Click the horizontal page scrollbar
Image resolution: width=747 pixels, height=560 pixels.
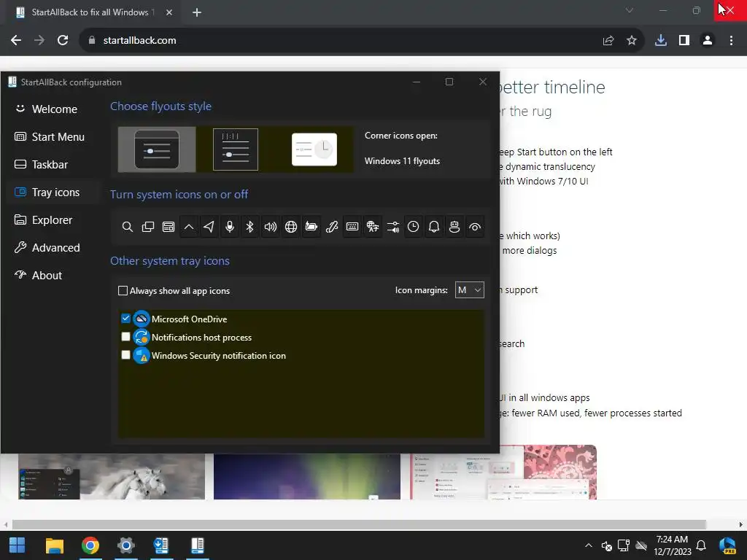[x=359, y=524]
